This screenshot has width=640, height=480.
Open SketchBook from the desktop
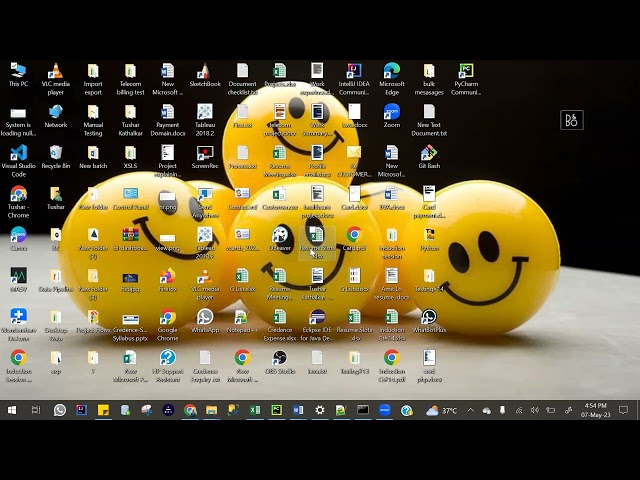[x=205, y=75]
